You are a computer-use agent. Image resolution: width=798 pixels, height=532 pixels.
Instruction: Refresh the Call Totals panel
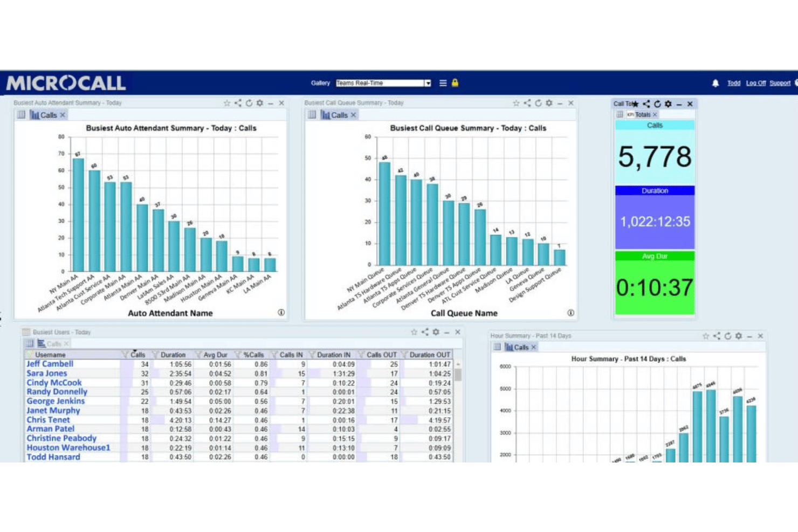[657, 103]
